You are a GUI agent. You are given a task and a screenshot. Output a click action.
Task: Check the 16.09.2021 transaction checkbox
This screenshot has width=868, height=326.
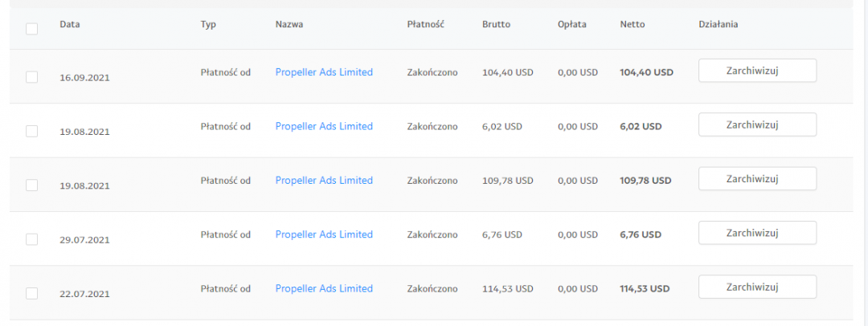pyautogui.click(x=31, y=77)
